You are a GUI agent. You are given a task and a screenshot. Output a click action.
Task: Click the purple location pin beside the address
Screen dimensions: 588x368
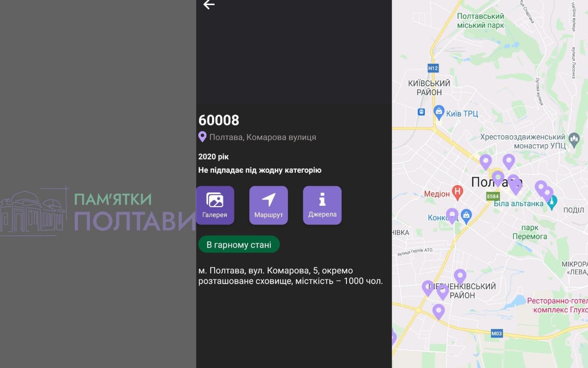(x=202, y=137)
